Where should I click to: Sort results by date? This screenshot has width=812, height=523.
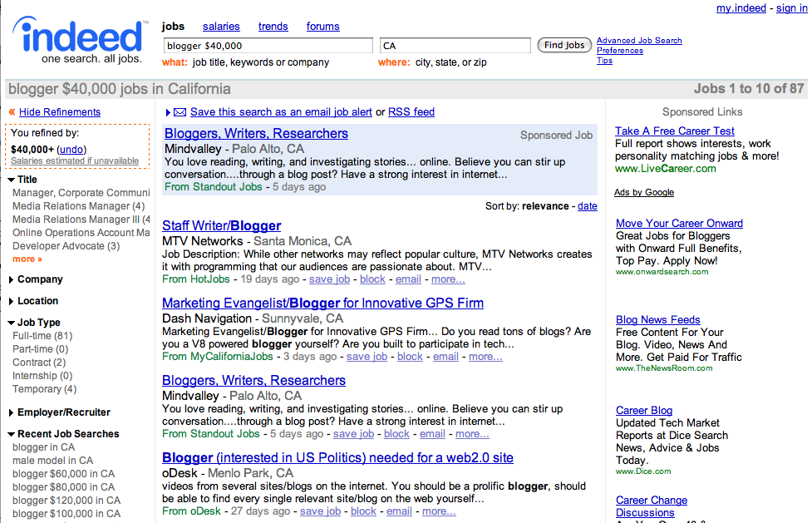[587, 206]
